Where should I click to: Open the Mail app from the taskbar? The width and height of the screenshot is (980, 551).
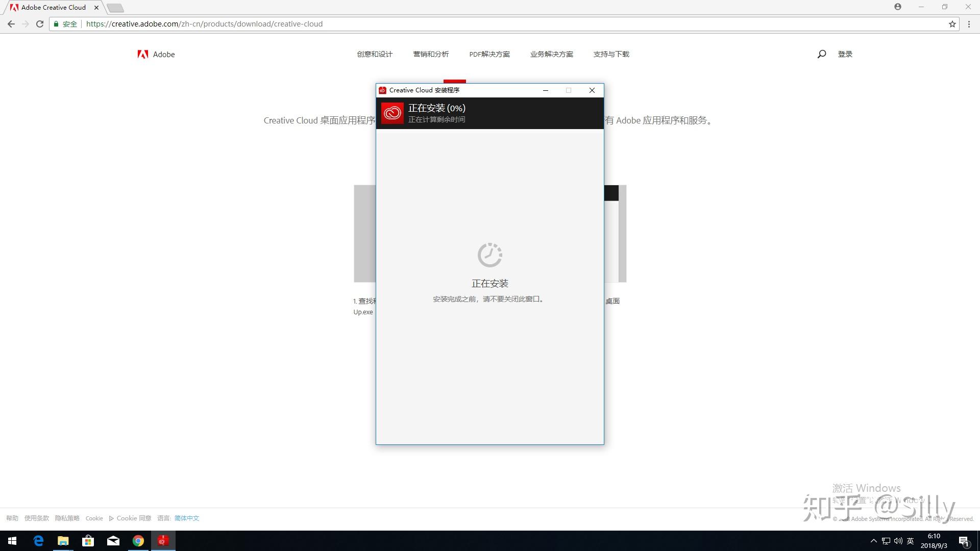pyautogui.click(x=113, y=541)
